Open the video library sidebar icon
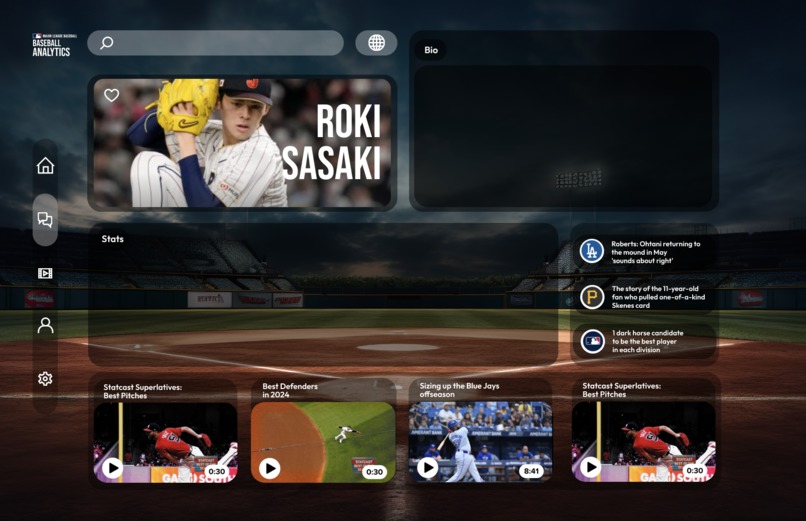This screenshot has height=521, width=806. (45, 273)
